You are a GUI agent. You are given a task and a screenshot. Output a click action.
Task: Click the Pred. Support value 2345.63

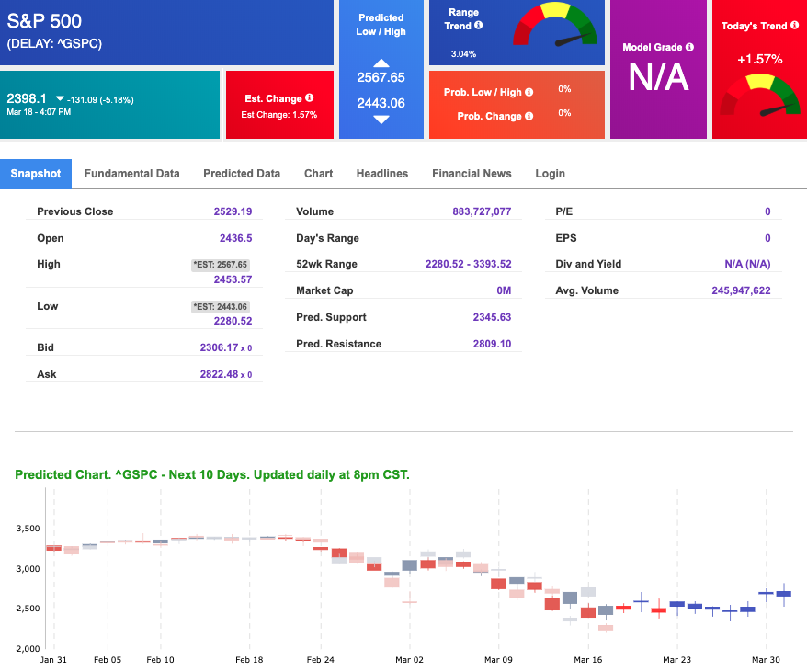pos(492,317)
